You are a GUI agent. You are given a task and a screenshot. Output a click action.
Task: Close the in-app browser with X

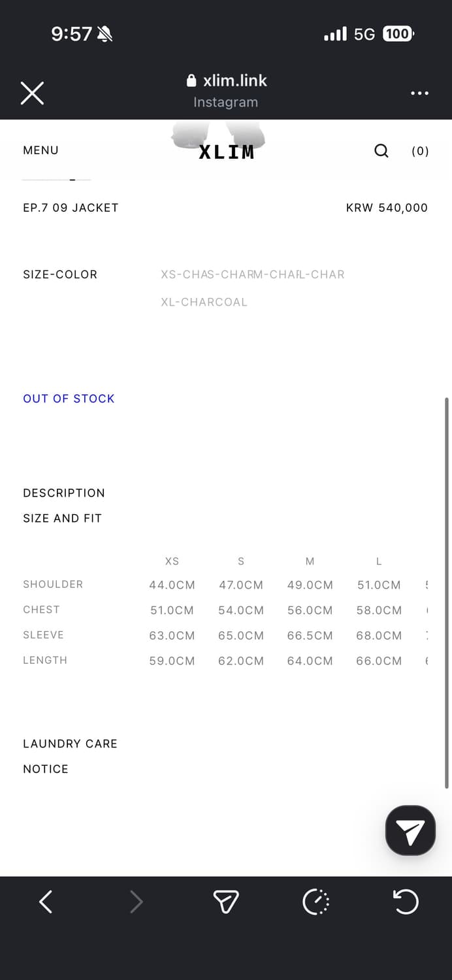[x=32, y=93]
